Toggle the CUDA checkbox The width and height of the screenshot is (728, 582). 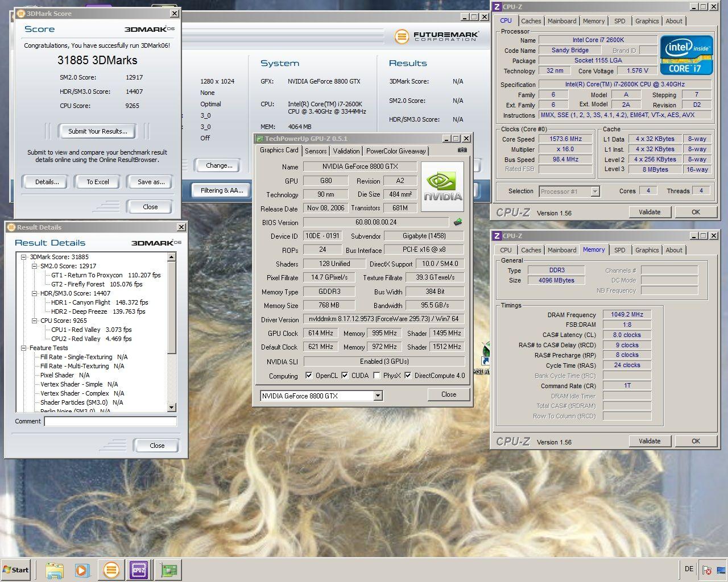coord(344,375)
